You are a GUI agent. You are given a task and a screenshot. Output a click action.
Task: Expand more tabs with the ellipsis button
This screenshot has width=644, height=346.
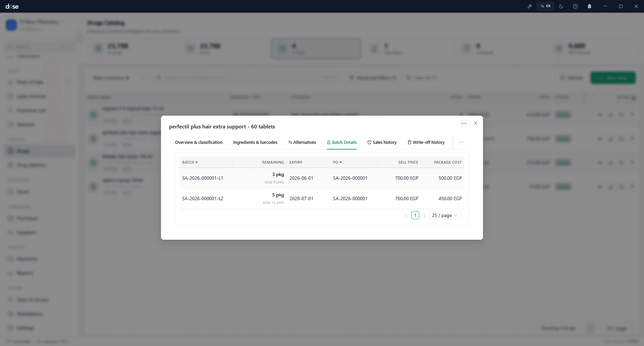tap(461, 142)
